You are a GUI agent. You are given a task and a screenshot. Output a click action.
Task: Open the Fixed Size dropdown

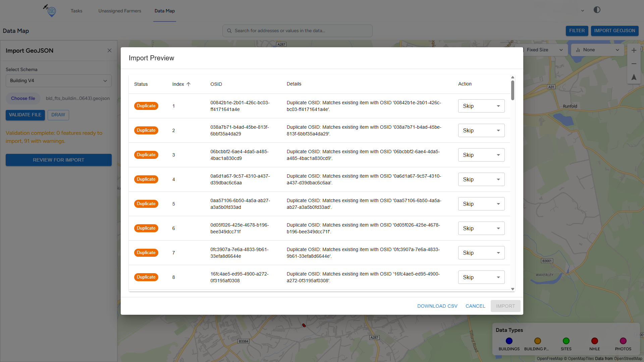pos(544,50)
